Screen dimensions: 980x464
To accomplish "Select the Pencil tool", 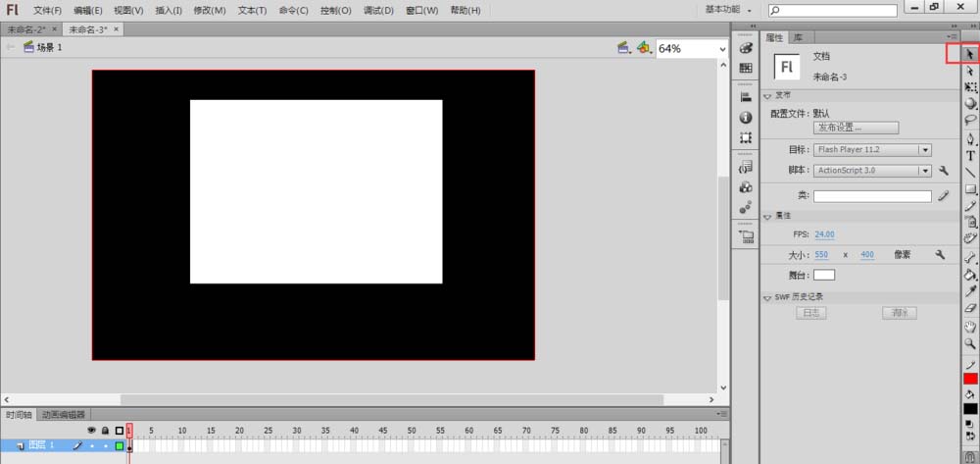I will (970, 205).
